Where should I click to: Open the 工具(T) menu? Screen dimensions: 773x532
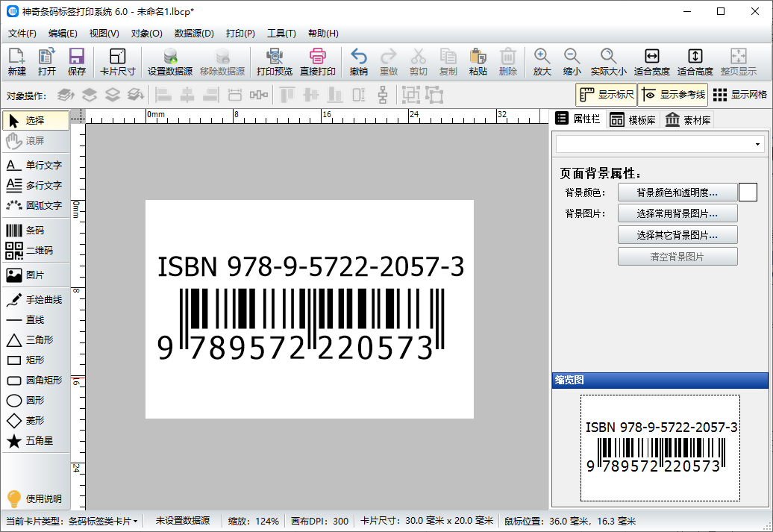[281, 34]
